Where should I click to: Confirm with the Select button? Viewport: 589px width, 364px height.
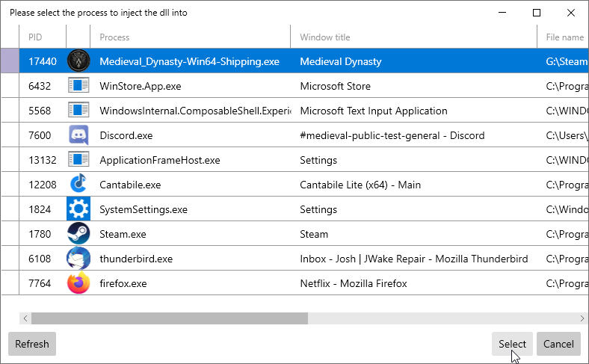pos(512,344)
